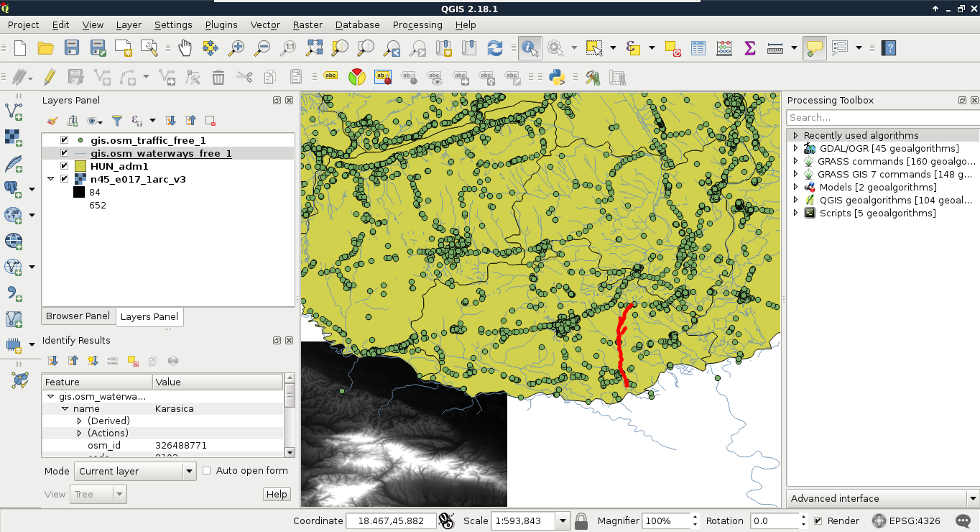The image size is (980, 532).
Task: Click the Identify Features tool
Action: [x=530, y=48]
